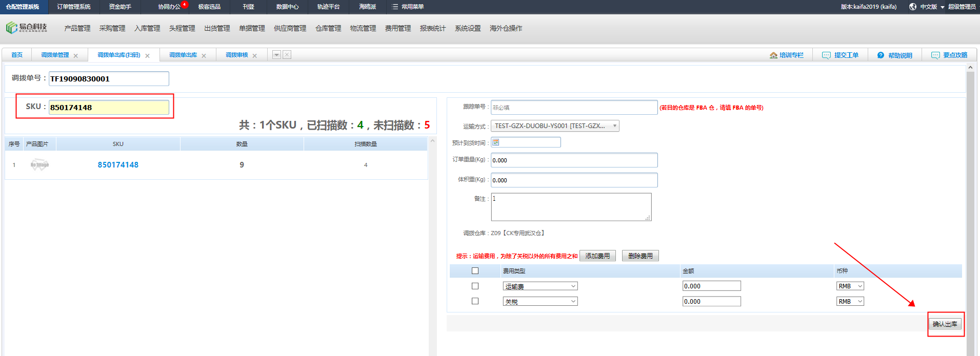980x356 pixels.
Task: Open the 入库管理 menu
Action: pyautogui.click(x=147, y=28)
